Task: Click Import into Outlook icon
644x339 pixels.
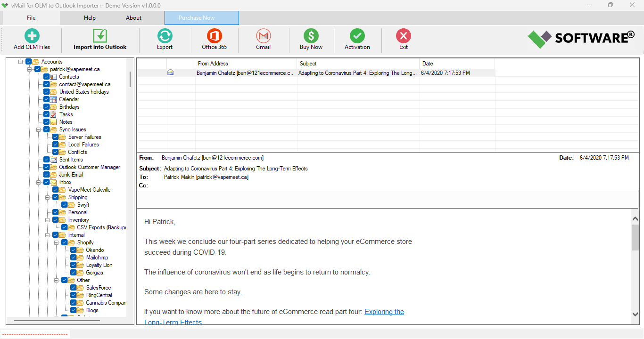Action: click(x=100, y=36)
